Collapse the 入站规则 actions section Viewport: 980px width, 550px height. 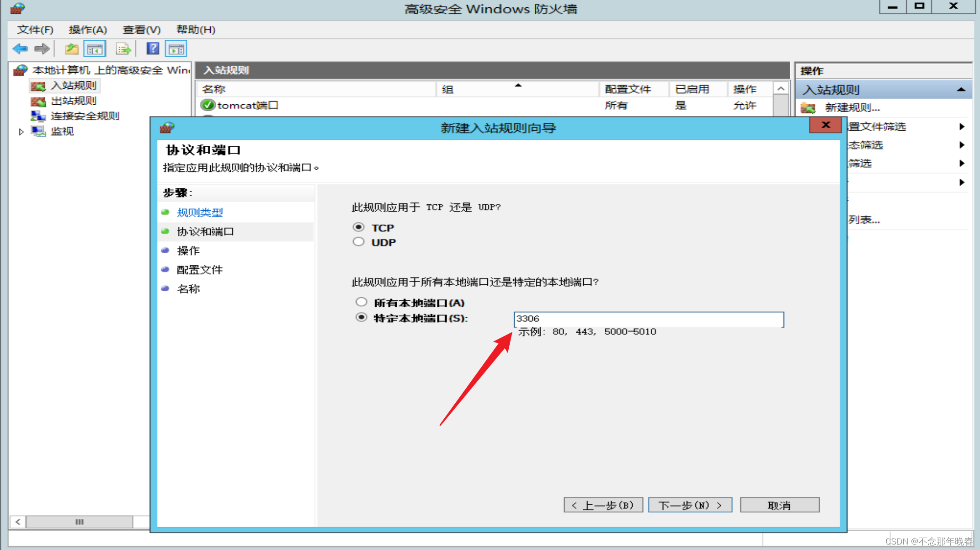[x=961, y=90]
